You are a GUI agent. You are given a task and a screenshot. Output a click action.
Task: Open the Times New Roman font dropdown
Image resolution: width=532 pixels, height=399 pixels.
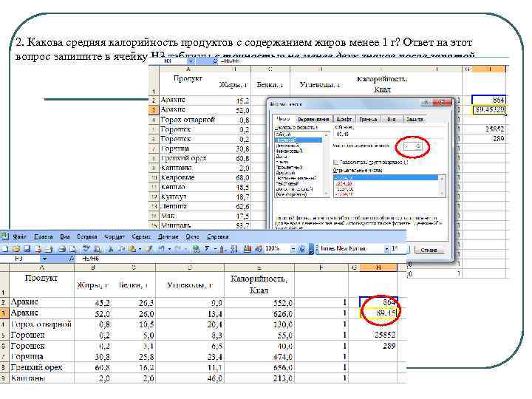tap(386, 249)
